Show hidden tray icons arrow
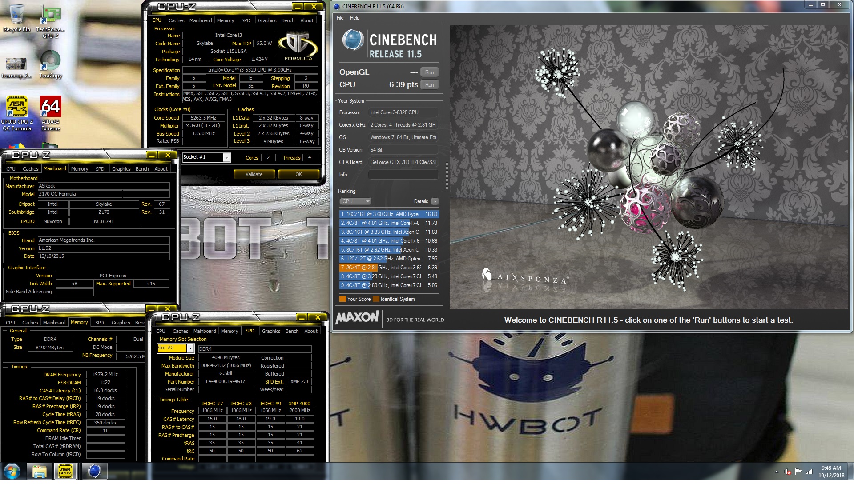 (777, 472)
